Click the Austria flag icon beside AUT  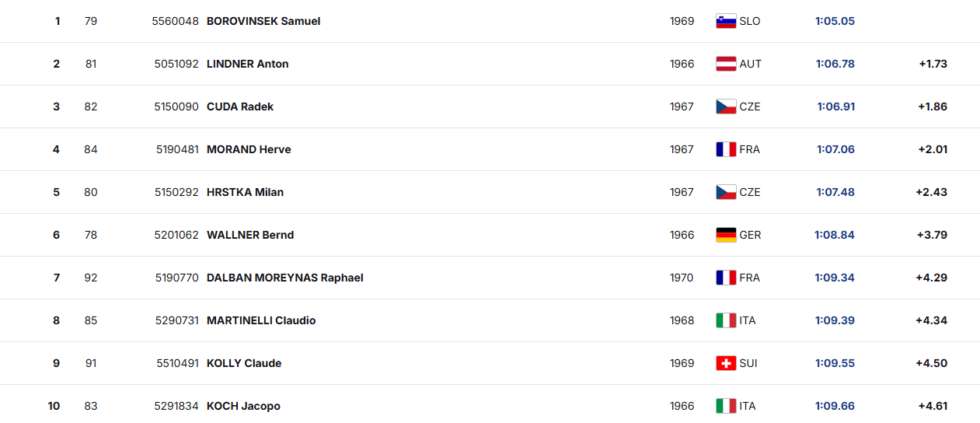[x=725, y=64]
